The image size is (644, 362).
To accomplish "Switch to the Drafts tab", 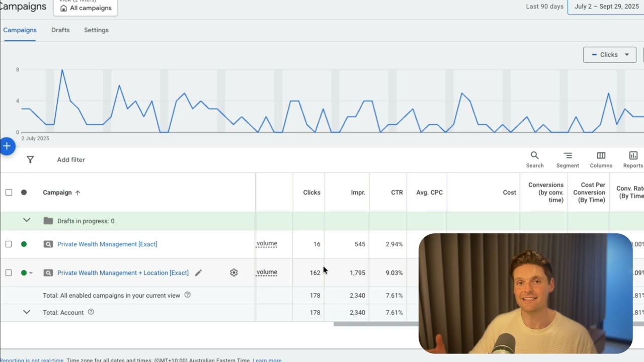I will coord(60,30).
